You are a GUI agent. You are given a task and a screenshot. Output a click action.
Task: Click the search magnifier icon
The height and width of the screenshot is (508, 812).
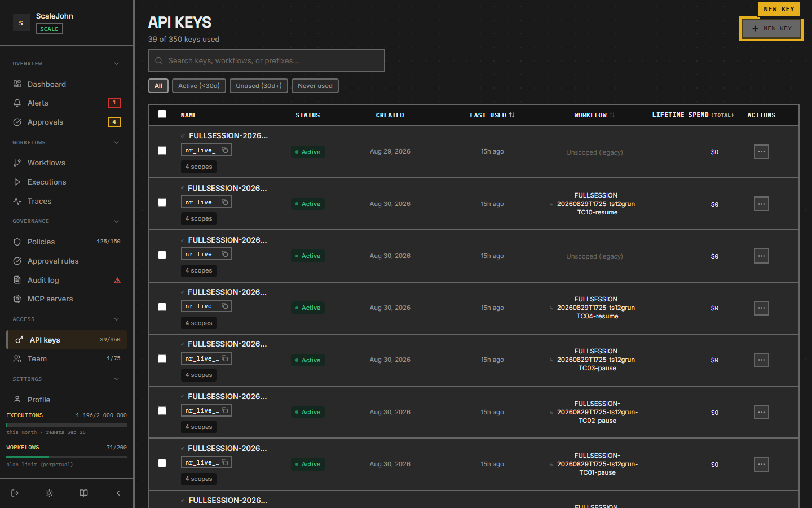[159, 60]
